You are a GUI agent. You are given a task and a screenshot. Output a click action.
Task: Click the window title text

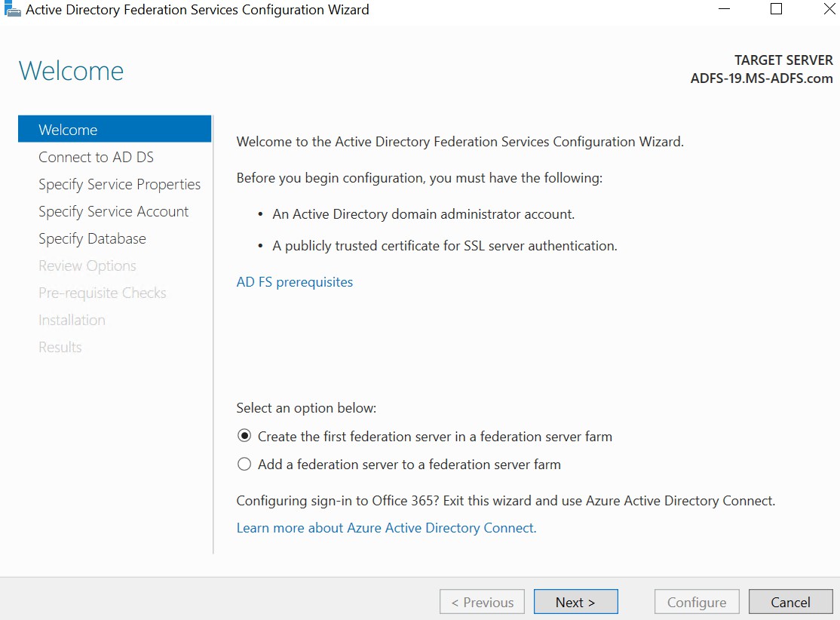click(x=198, y=10)
